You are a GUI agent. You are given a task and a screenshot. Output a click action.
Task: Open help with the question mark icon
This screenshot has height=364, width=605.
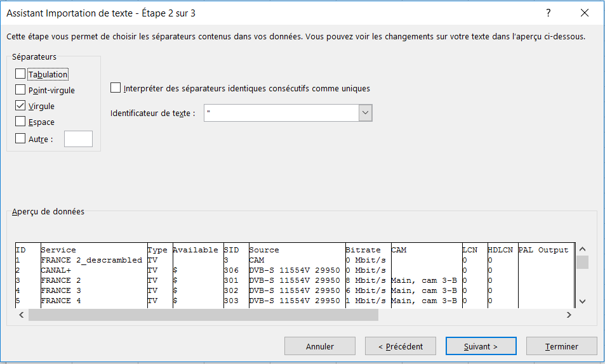(x=548, y=13)
